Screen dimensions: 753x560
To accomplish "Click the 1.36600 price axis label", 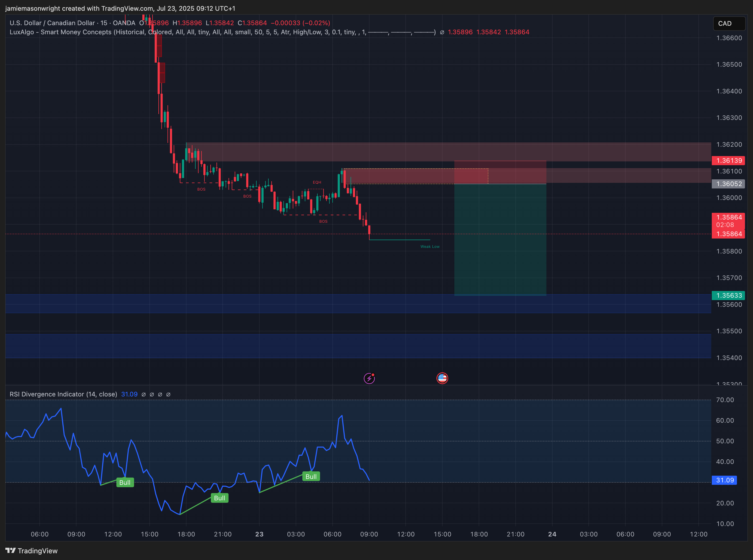I will point(729,38).
